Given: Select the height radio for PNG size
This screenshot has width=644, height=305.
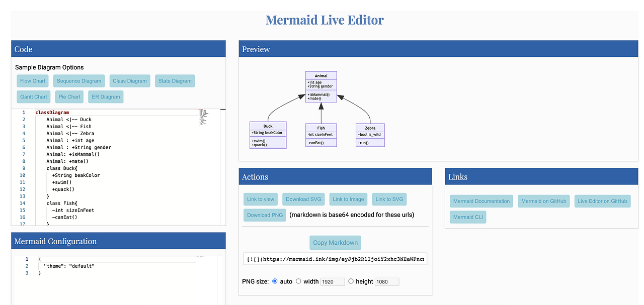Looking at the screenshot, I should pyautogui.click(x=351, y=281).
